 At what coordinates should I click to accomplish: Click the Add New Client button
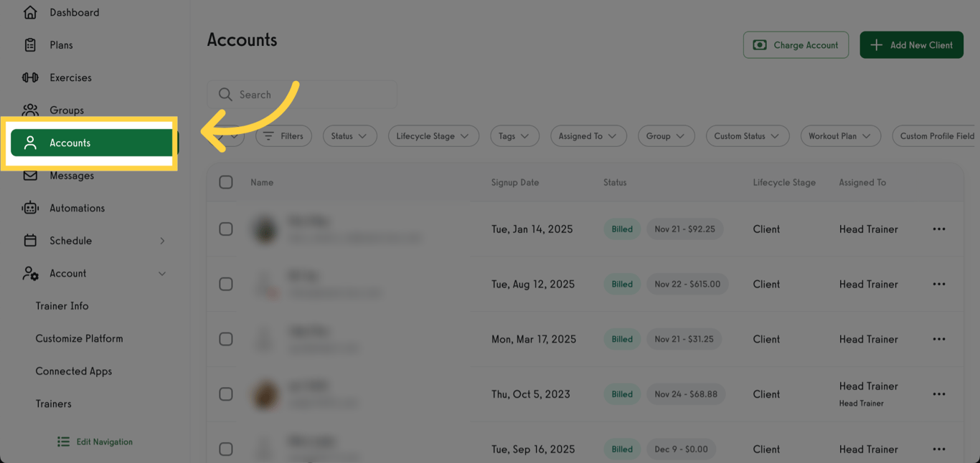[911, 45]
